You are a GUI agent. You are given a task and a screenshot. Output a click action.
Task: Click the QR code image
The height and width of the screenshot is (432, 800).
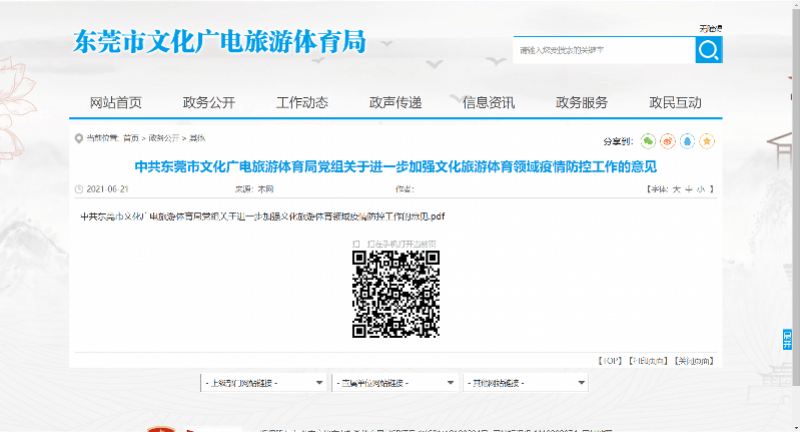(x=396, y=294)
